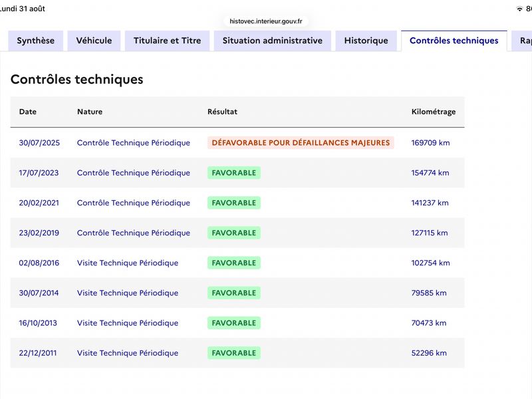Click the Défavorable pour défaillances majeures badge
This screenshot has width=532, height=399.
301,143
